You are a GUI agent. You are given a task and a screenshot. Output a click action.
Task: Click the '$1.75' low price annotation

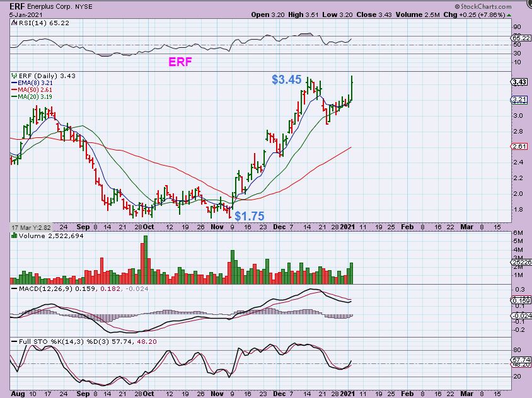tap(250, 216)
